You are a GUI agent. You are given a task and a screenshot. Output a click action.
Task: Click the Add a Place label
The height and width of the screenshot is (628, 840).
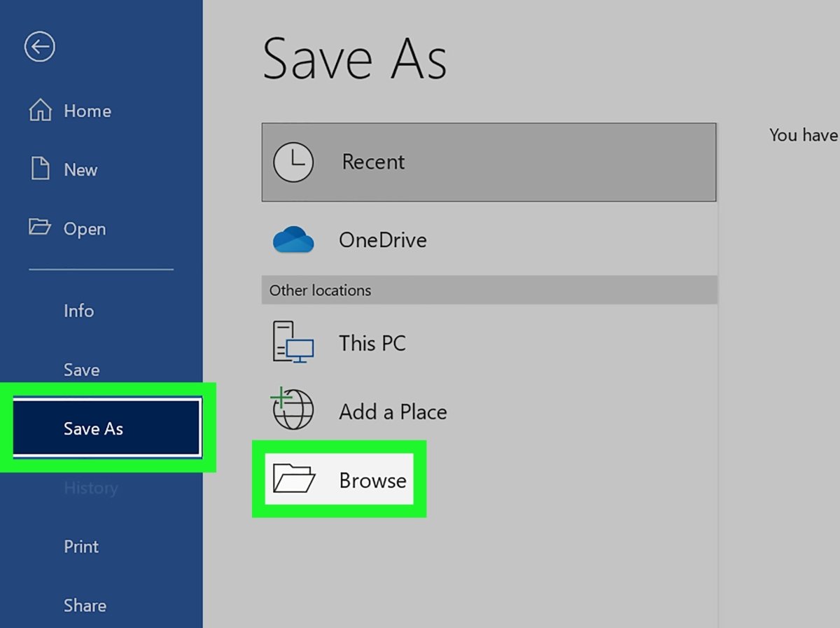[393, 412]
